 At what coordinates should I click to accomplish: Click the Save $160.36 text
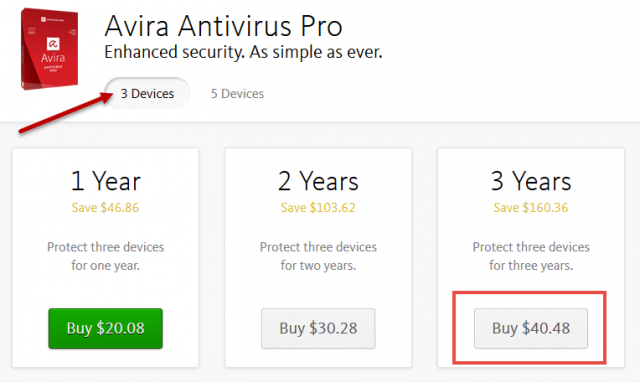click(x=531, y=207)
